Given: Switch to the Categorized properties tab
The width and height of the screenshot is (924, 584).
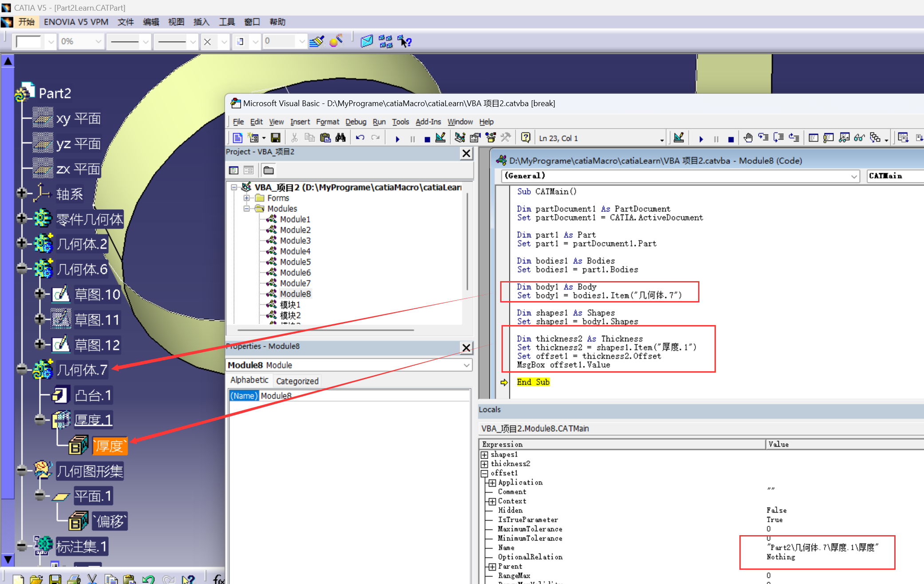Looking at the screenshot, I should point(297,381).
